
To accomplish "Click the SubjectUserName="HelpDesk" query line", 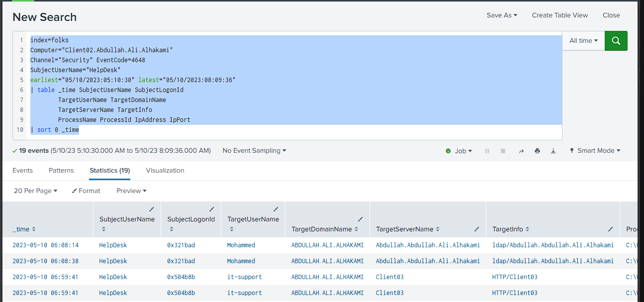I will (75, 70).
